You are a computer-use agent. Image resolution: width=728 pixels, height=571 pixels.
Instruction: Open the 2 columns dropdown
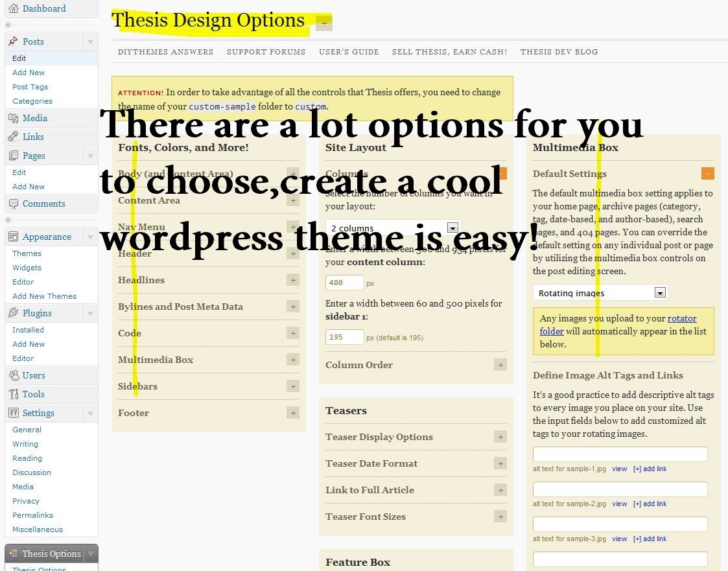pos(393,228)
